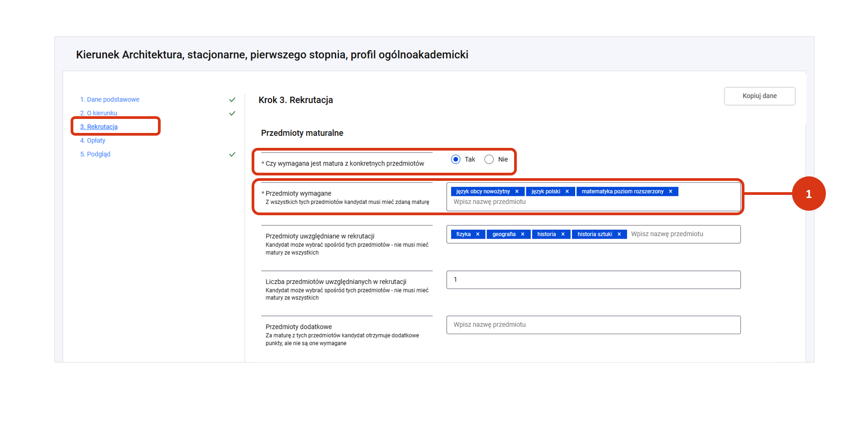The image size is (868, 430).
Task: Click the annotation marker number 1
Action: [x=808, y=194]
